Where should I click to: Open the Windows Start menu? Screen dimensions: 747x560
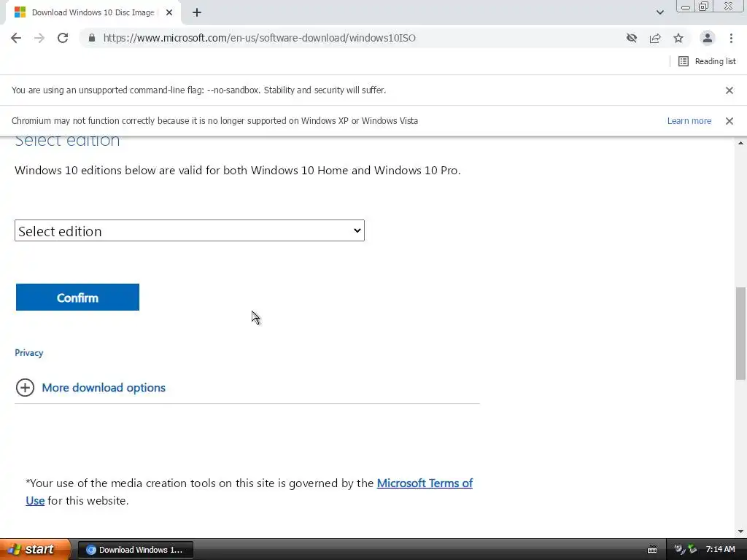pos(35,550)
